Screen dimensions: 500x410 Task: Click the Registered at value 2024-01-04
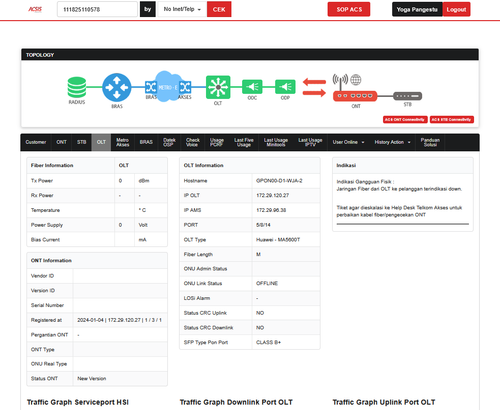coord(119,320)
